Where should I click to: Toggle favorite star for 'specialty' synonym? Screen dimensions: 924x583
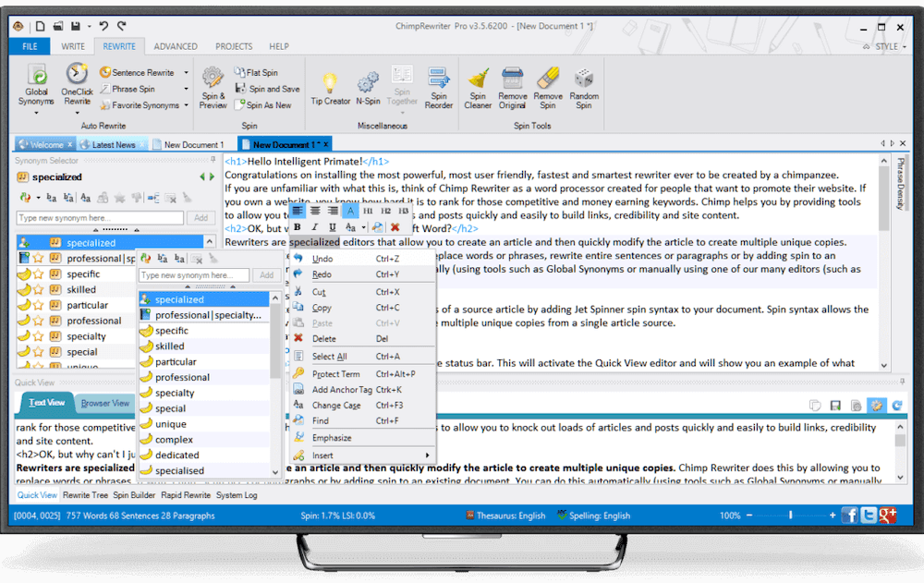pyautogui.click(x=38, y=336)
